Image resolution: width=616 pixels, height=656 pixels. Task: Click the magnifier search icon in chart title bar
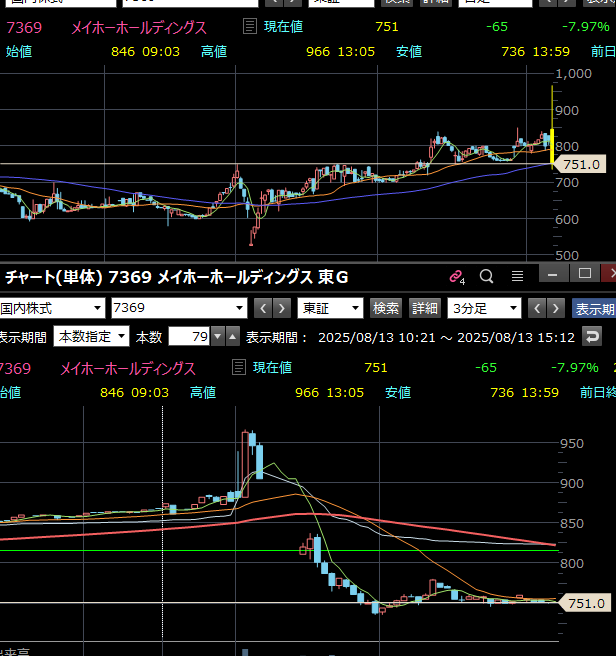486,276
